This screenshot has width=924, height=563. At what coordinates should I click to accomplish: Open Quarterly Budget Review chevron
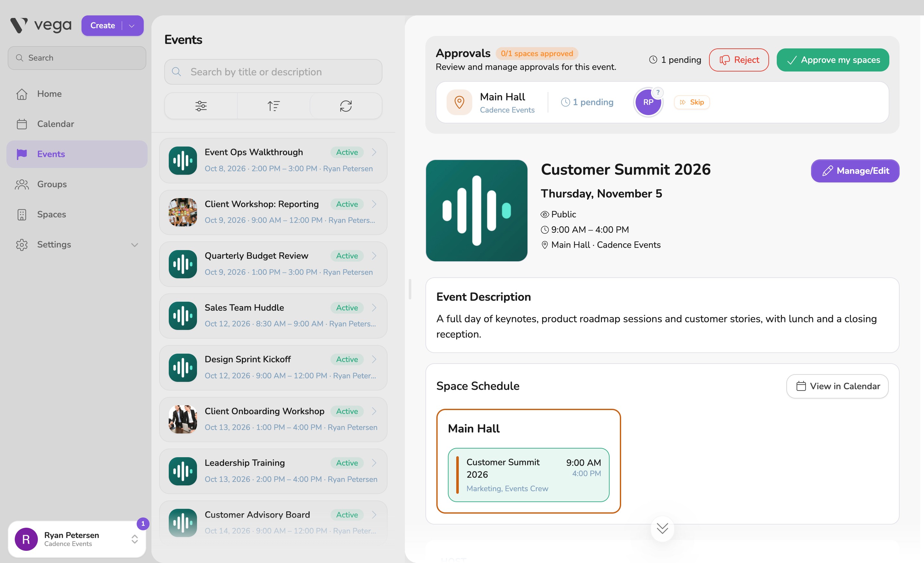374,256
